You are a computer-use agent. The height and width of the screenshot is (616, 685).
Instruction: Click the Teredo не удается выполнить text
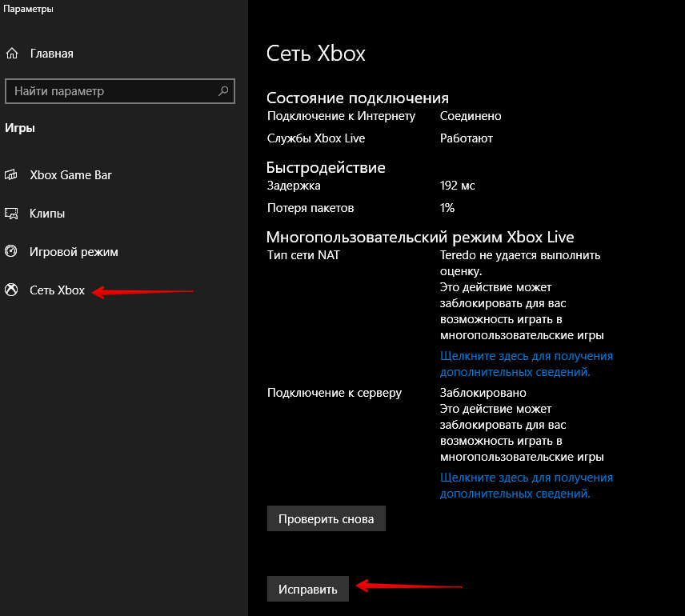coord(520,255)
